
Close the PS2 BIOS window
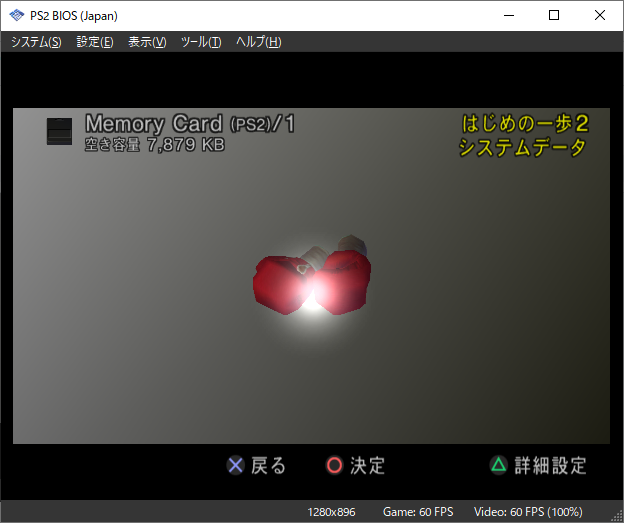coord(600,16)
